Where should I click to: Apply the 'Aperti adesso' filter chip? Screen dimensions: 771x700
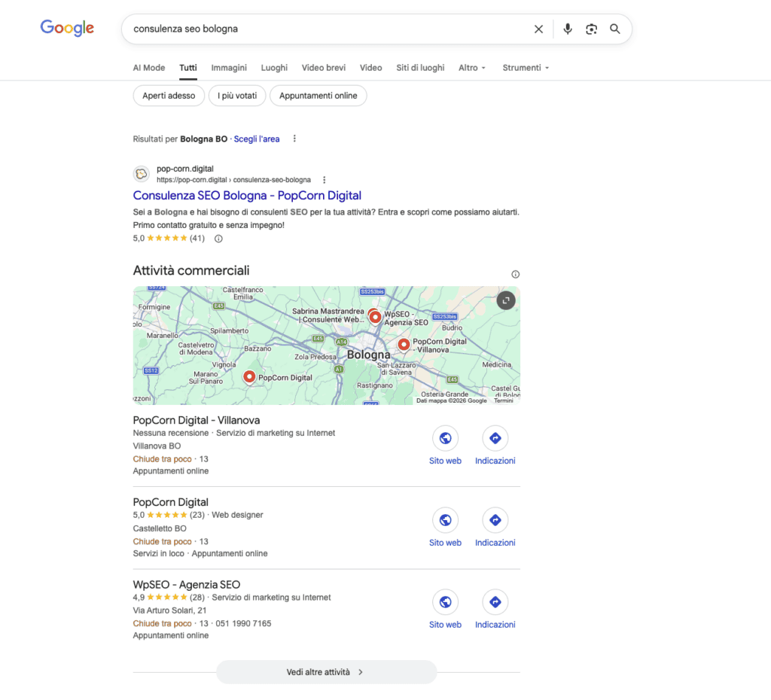tap(169, 96)
